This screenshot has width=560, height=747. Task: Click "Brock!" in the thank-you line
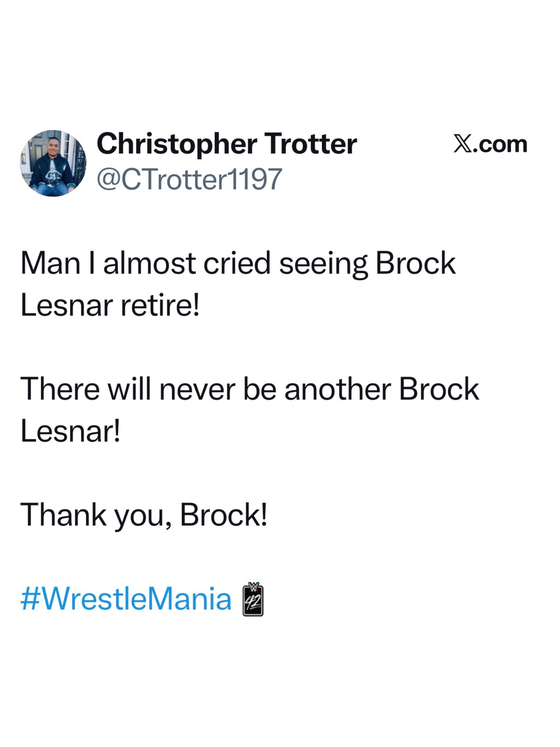(x=224, y=515)
